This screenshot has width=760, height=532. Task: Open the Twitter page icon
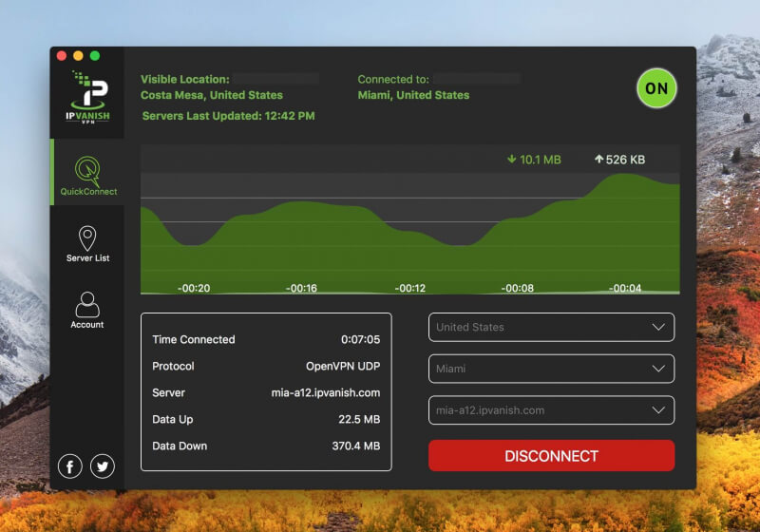coord(103,466)
